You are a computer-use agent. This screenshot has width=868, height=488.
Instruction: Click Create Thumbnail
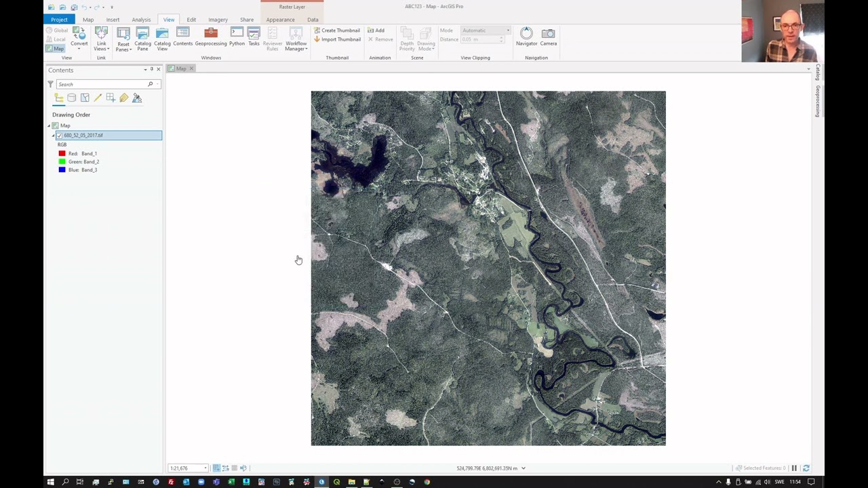click(337, 30)
